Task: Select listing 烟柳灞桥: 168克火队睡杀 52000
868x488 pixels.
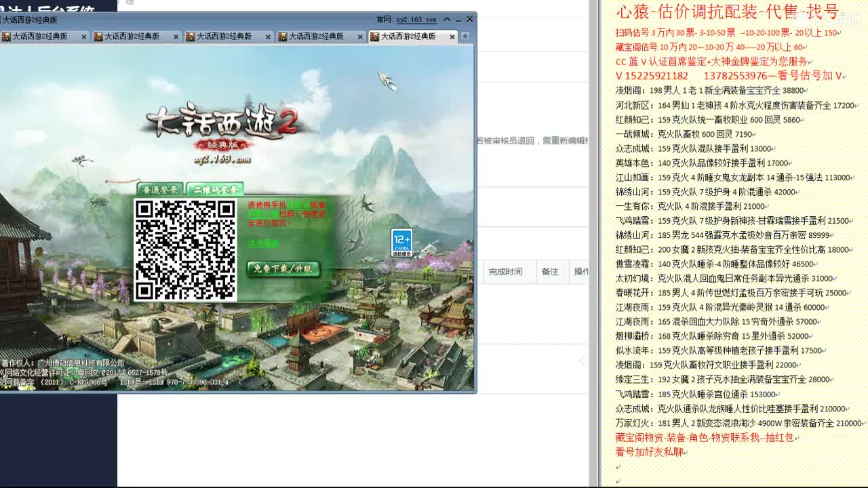Action: point(713,336)
